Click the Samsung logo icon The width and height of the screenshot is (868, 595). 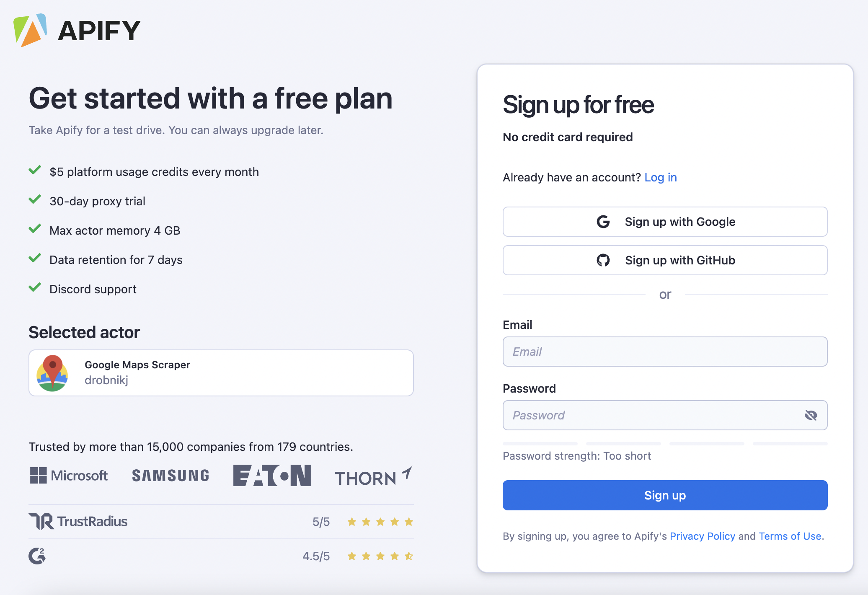170,476
